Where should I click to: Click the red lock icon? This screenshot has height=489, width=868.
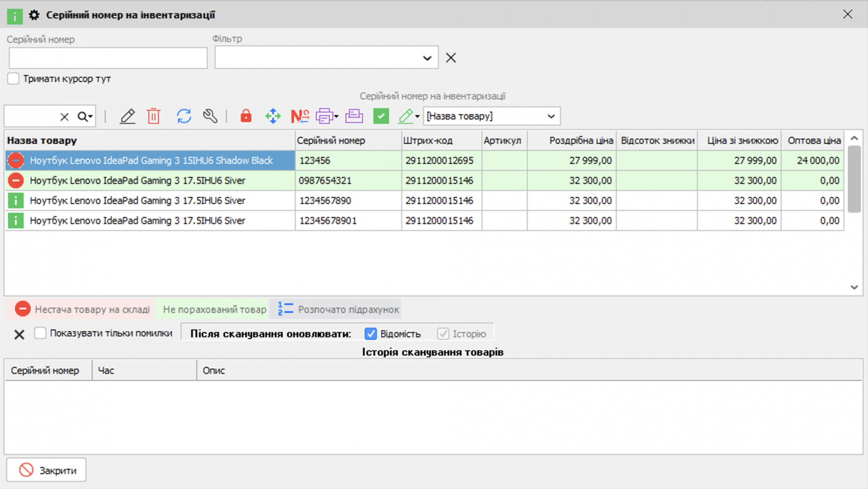tap(245, 115)
